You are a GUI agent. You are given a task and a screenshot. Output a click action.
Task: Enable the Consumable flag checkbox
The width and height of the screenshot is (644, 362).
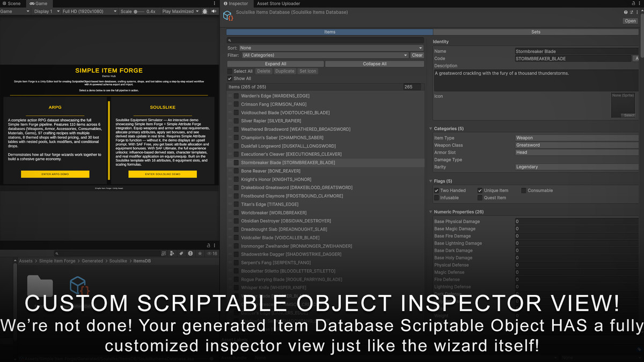pos(523,190)
